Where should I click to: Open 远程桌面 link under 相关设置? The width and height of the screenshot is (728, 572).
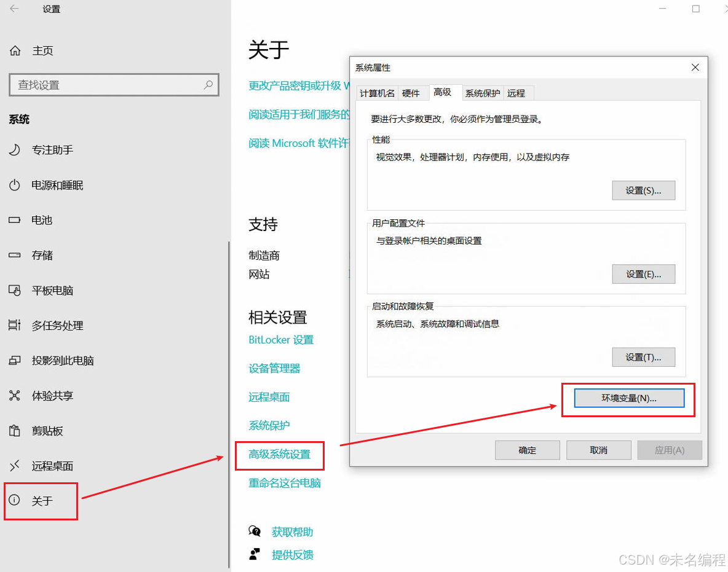pyautogui.click(x=269, y=397)
